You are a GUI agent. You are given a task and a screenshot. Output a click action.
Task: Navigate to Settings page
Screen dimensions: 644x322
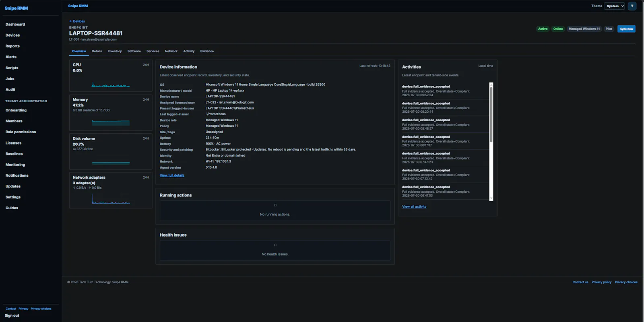click(x=13, y=197)
